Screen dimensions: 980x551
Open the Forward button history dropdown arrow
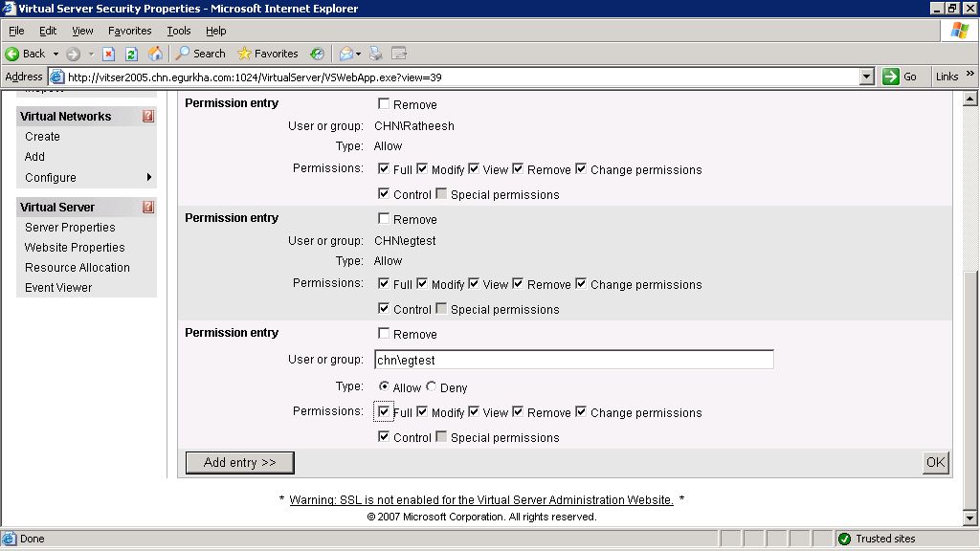[91, 54]
